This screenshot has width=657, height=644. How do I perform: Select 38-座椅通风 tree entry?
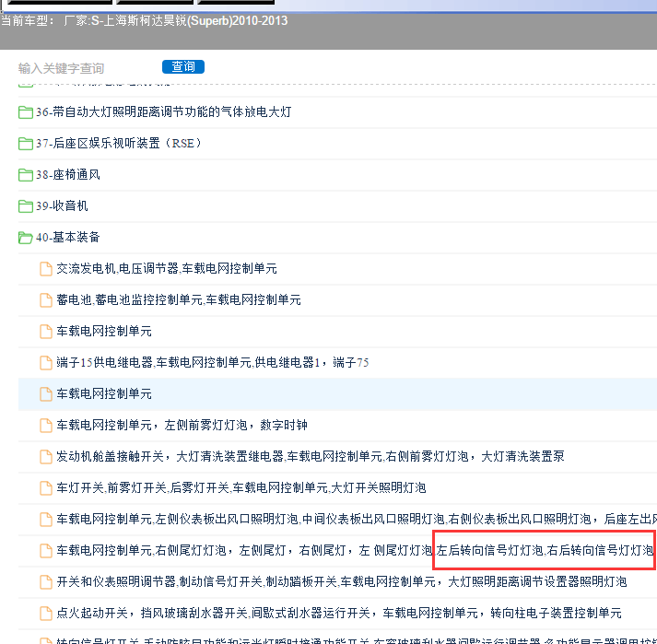68,174
